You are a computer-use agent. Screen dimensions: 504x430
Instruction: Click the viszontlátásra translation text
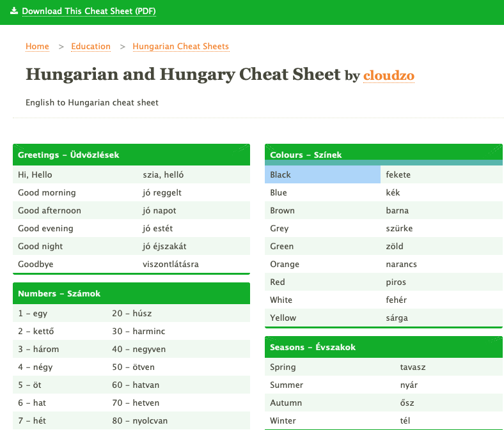coord(171,264)
